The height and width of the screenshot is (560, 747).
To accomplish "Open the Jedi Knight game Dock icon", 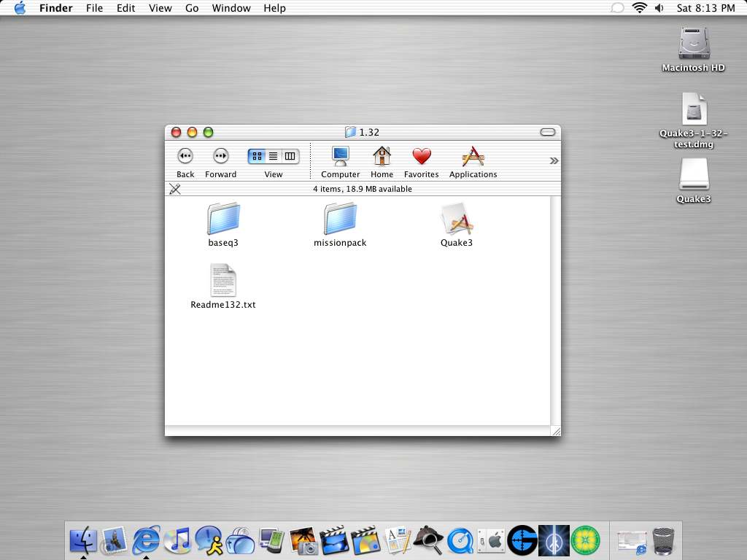I will click(x=554, y=540).
